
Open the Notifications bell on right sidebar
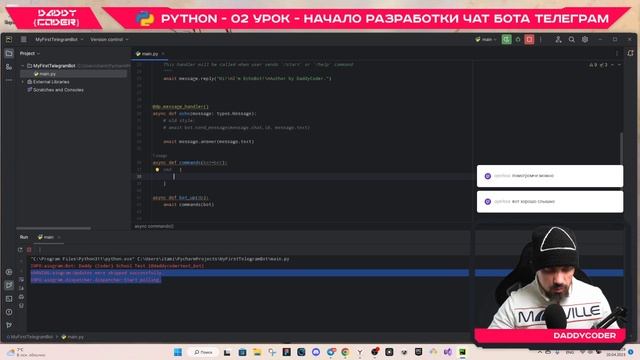tap(631, 53)
